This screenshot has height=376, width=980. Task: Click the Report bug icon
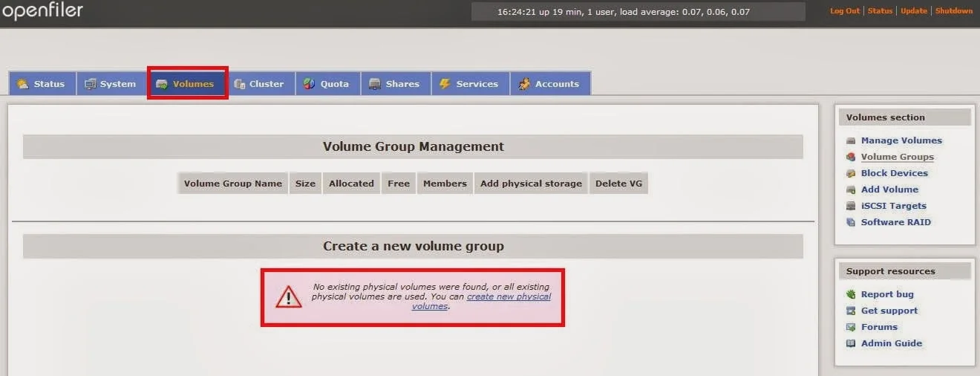[851, 294]
